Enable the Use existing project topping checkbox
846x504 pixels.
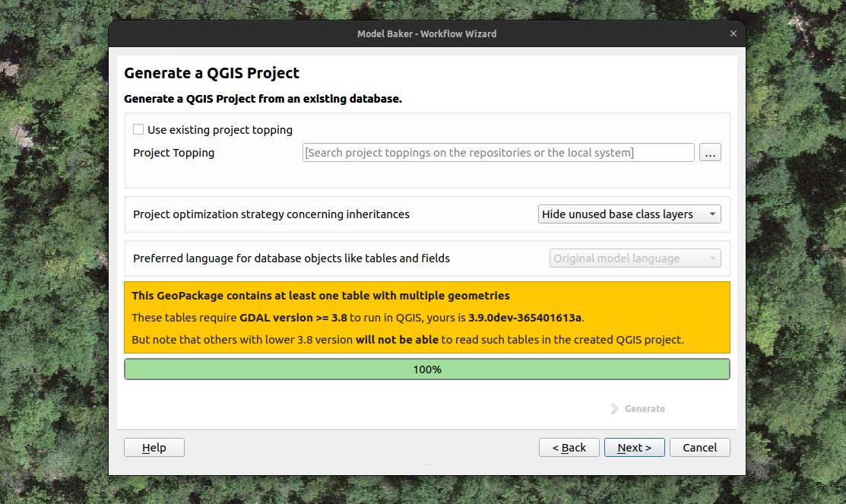(x=138, y=130)
